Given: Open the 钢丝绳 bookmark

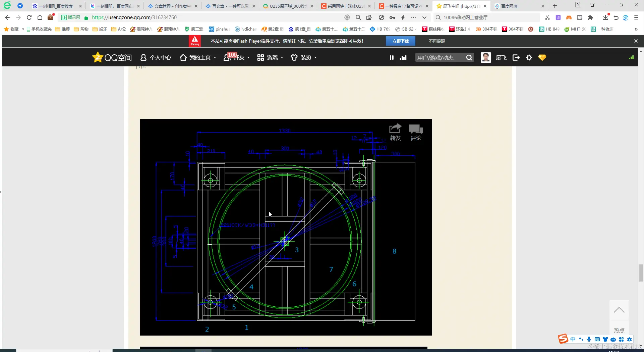Looking at the screenshot, I should click(x=433, y=29).
